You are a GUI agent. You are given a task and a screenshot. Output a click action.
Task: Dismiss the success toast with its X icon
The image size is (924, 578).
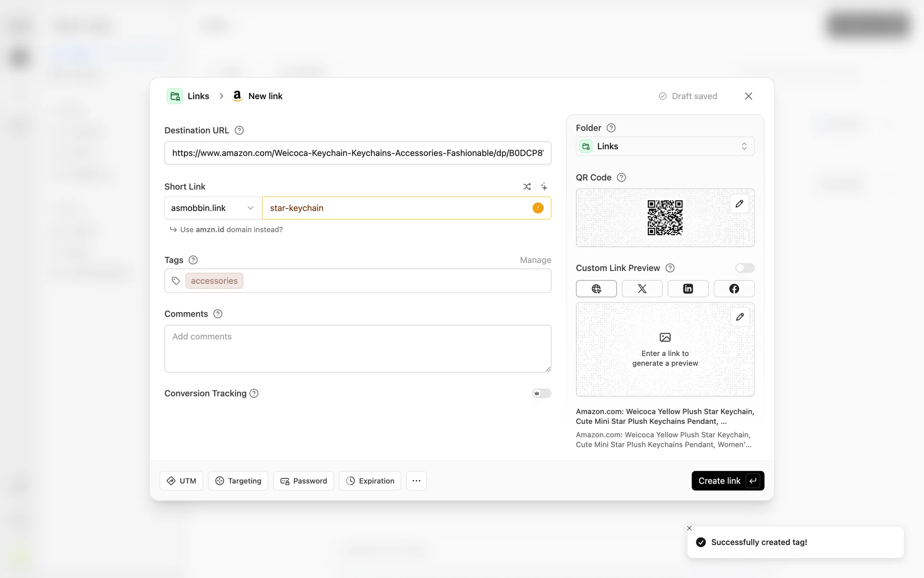[x=689, y=528]
